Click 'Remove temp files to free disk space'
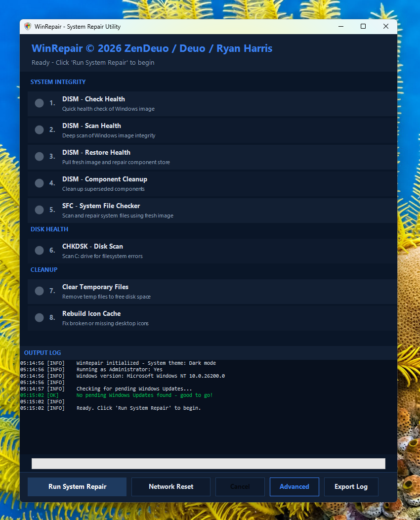Screen dimensions: 420x520 click(x=106, y=297)
